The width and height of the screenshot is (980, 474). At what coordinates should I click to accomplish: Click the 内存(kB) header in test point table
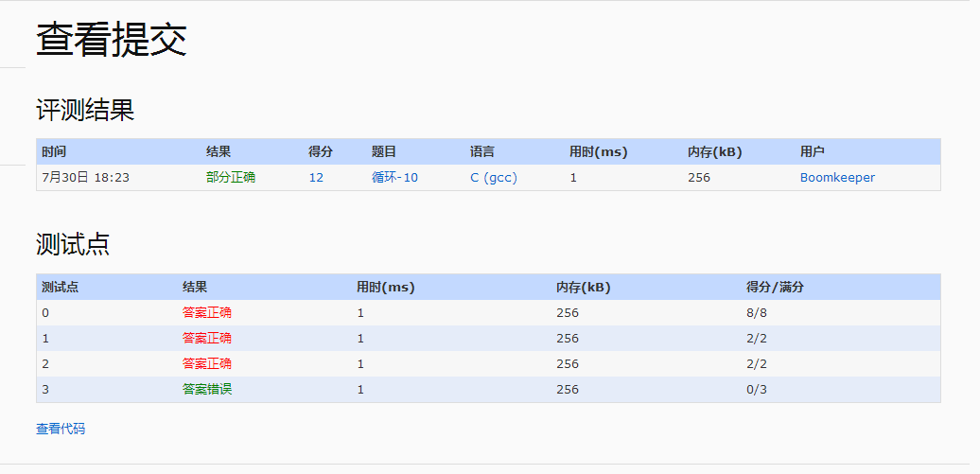tap(583, 288)
